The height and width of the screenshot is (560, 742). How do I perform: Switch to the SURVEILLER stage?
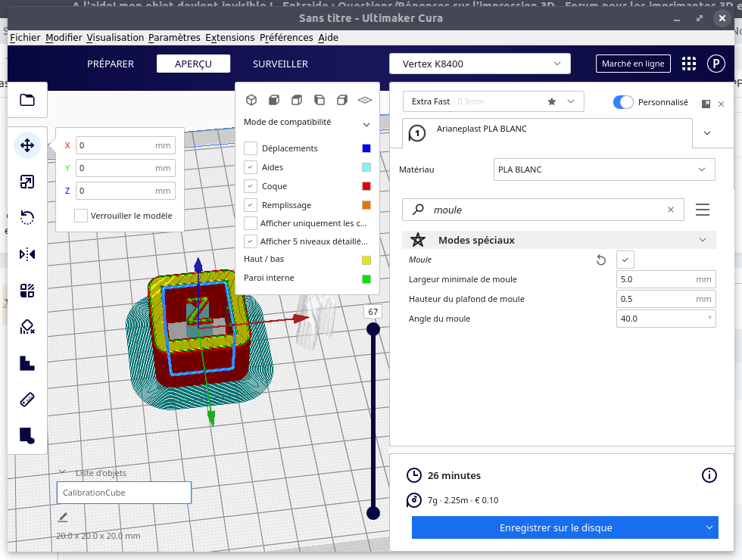(280, 64)
